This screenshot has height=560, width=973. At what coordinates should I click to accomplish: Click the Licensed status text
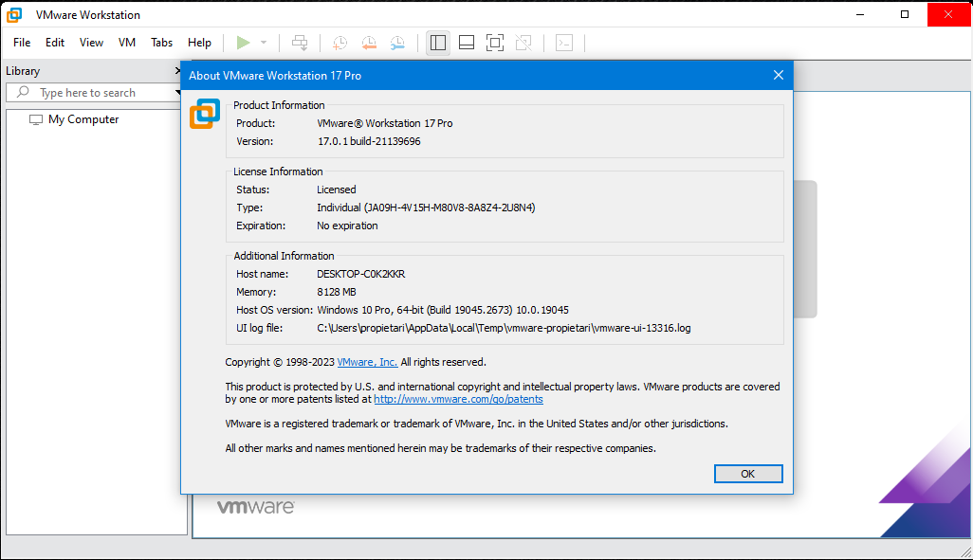click(337, 190)
